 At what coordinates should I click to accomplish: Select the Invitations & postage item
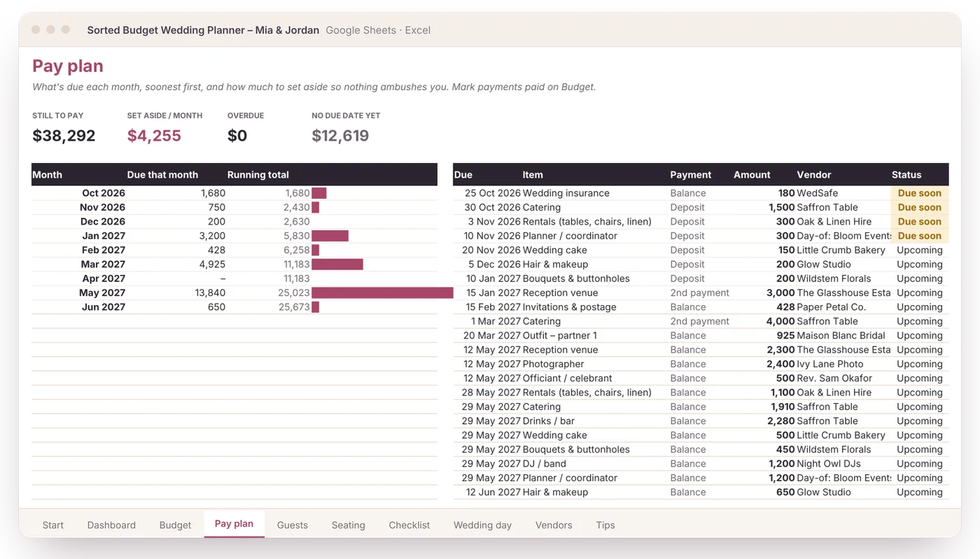(x=570, y=307)
